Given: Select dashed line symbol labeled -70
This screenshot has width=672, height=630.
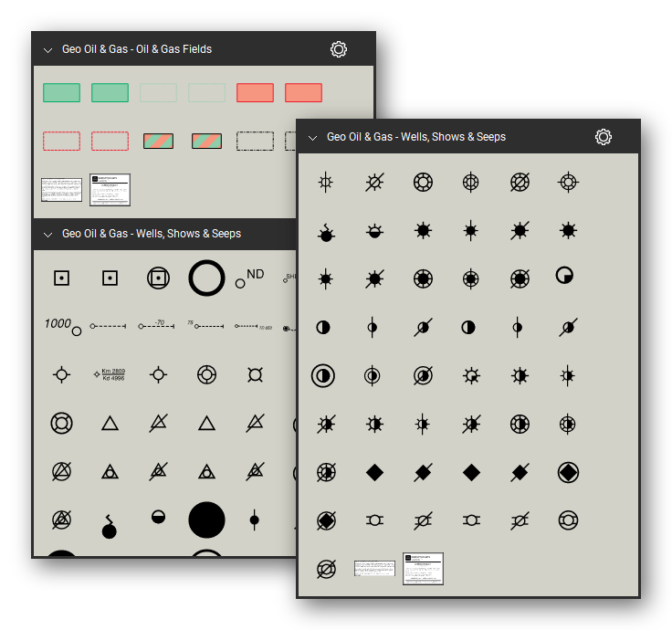Looking at the screenshot, I should point(157,325).
